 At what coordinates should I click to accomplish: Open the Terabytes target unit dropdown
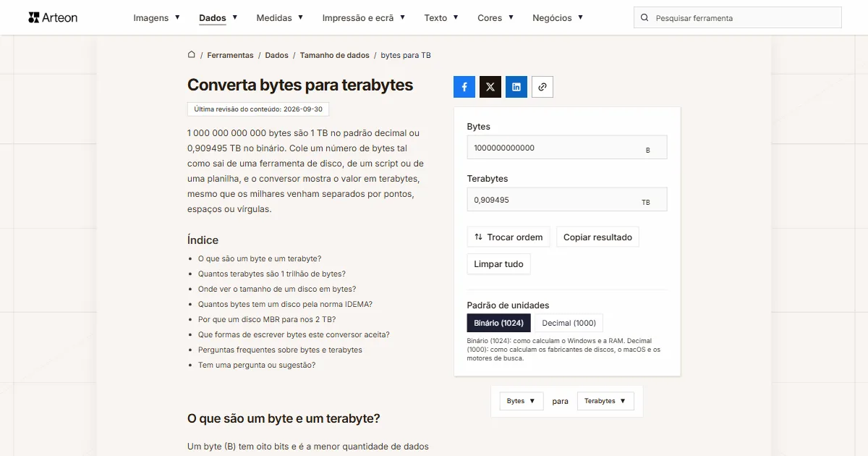click(605, 401)
